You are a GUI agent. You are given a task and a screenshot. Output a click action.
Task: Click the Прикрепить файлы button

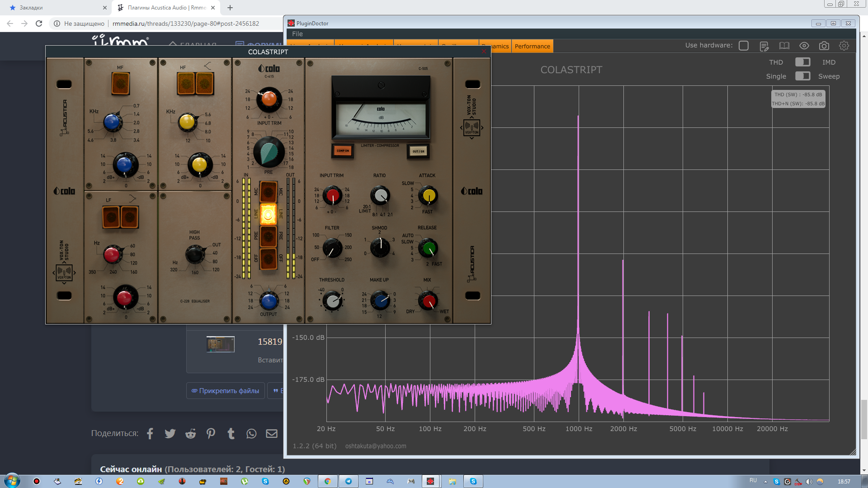[225, 391]
